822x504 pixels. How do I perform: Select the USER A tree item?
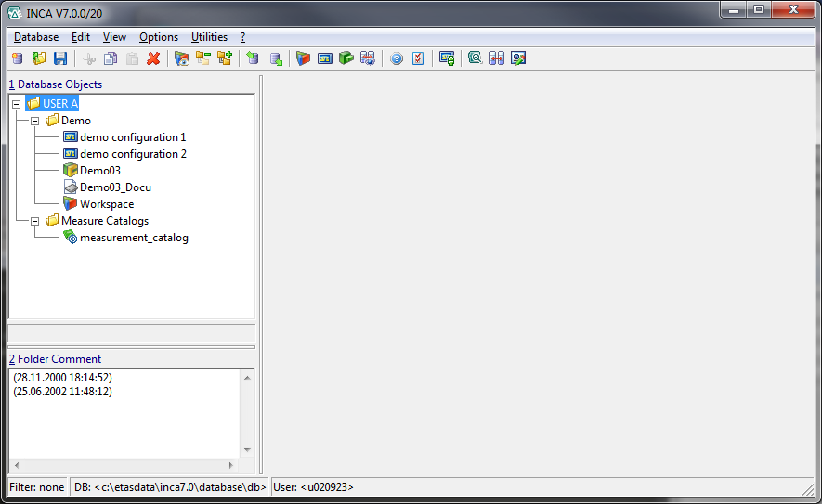pyautogui.click(x=52, y=104)
